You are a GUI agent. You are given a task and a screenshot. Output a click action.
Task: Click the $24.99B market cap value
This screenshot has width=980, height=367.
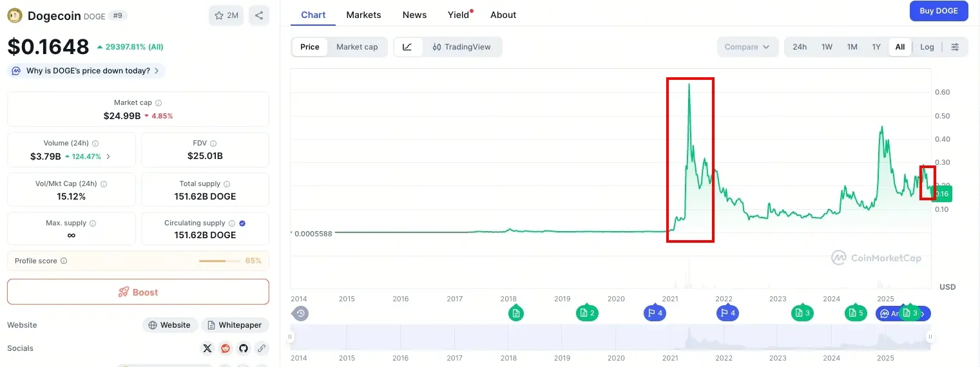coord(122,116)
